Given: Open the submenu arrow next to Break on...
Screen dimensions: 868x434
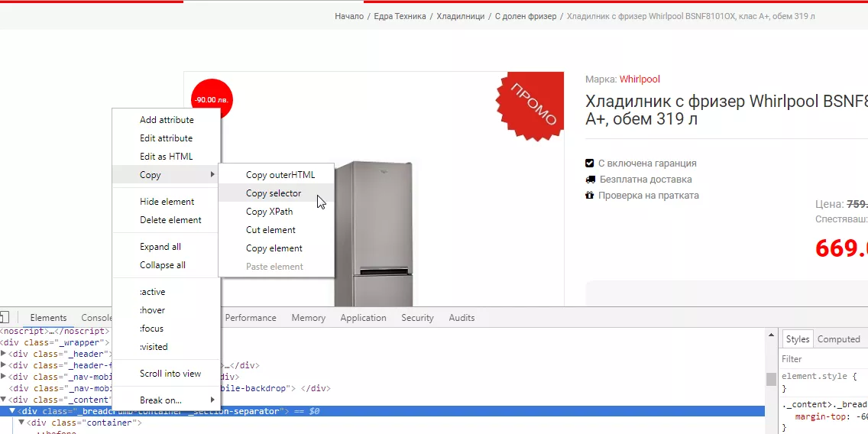Looking at the screenshot, I should point(212,400).
